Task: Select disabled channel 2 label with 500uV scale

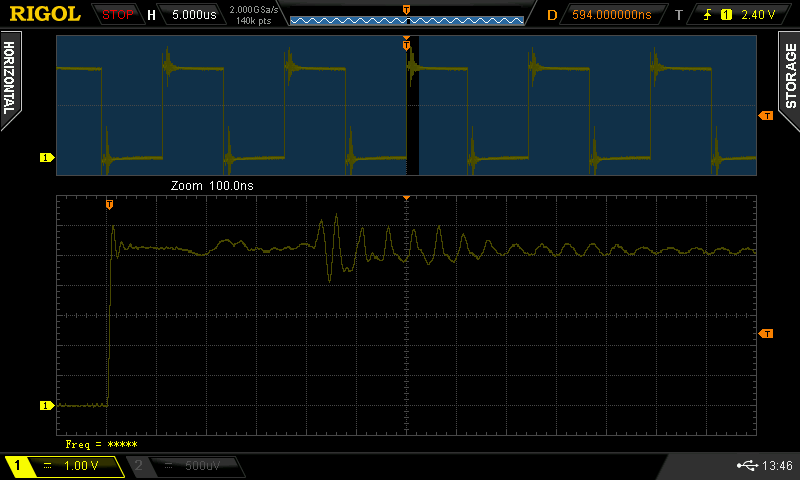Action: (x=186, y=466)
